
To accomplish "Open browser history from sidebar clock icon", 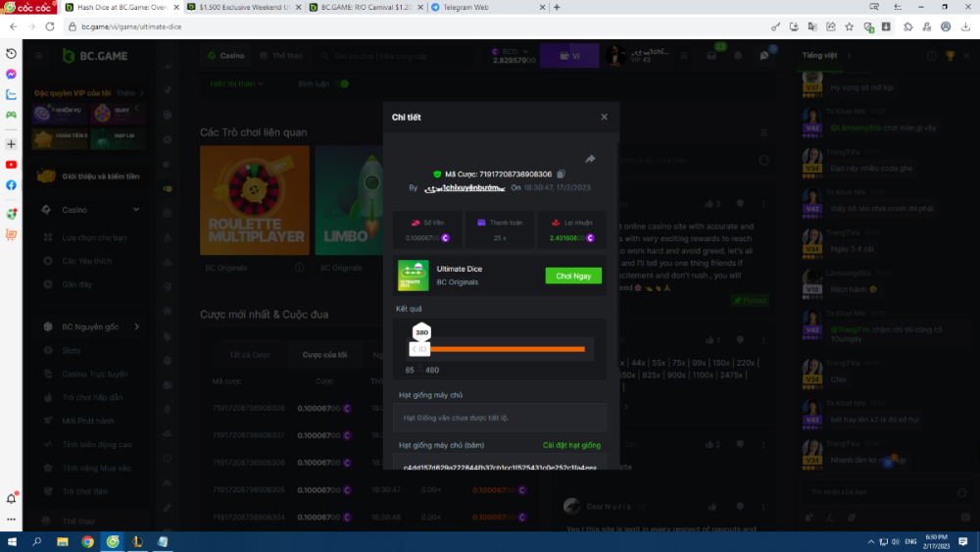I will [x=11, y=53].
